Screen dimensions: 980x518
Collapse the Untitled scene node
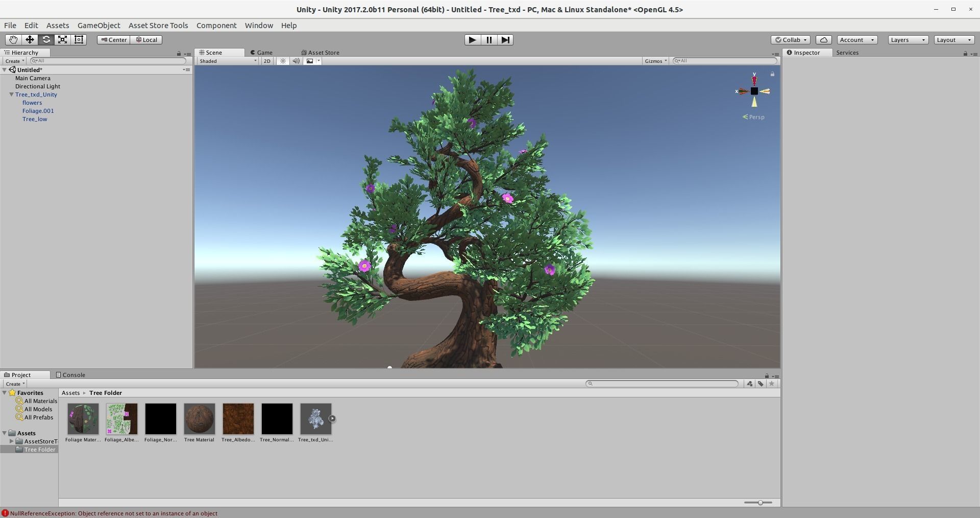point(5,70)
